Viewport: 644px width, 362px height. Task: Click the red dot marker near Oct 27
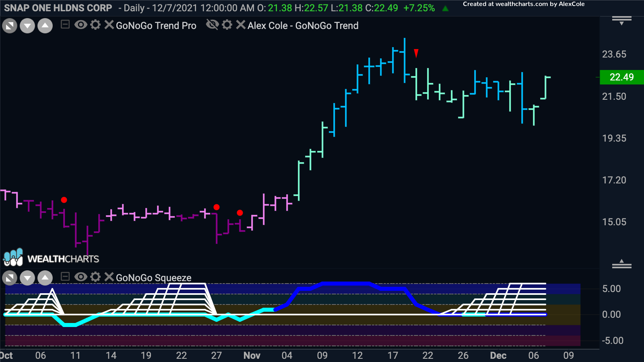coord(217,207)
